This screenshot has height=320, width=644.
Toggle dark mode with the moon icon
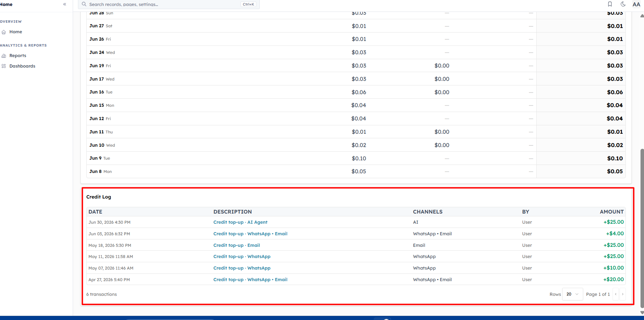point(623,4)
